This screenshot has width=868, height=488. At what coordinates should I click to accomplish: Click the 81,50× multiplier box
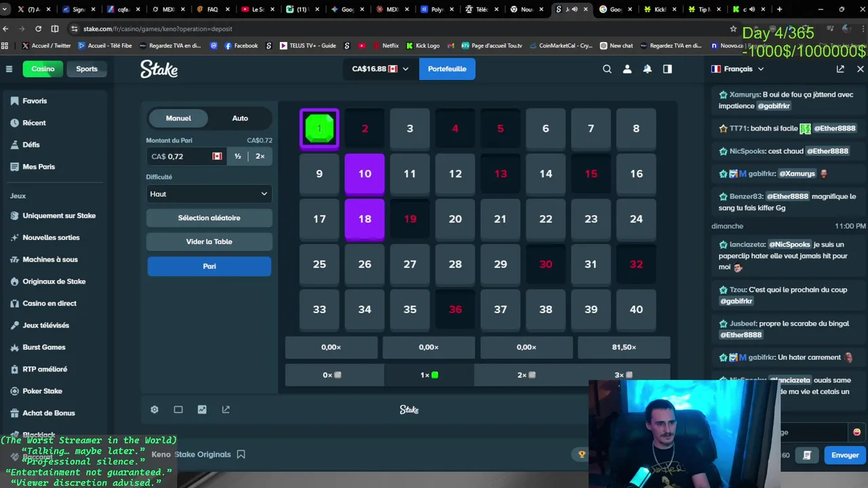point(624,347)
